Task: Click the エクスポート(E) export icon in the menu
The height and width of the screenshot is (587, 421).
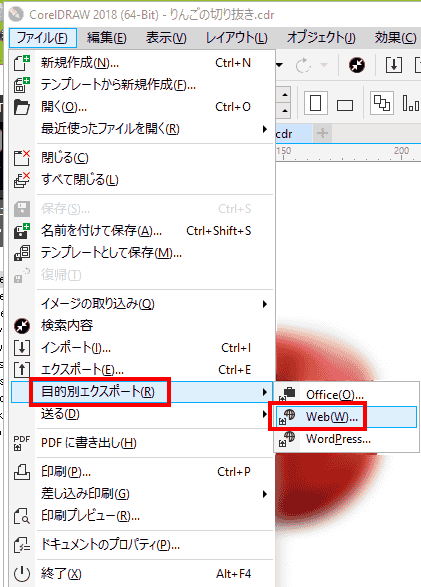Action: (x=22, y=370)
